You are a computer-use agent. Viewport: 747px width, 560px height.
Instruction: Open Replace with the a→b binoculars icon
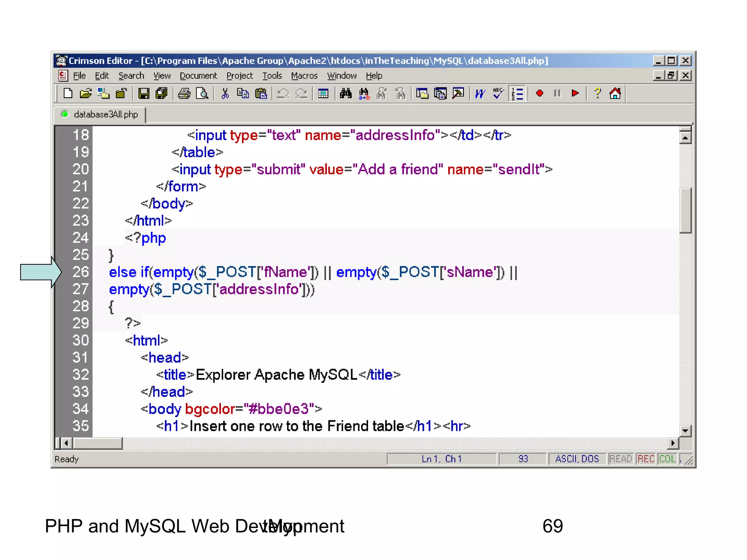[364, 94]
